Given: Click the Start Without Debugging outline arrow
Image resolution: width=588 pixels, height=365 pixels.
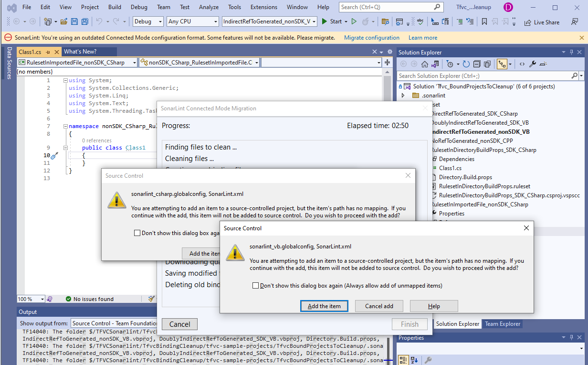Looking at the screenshot, I should point(354,21).
